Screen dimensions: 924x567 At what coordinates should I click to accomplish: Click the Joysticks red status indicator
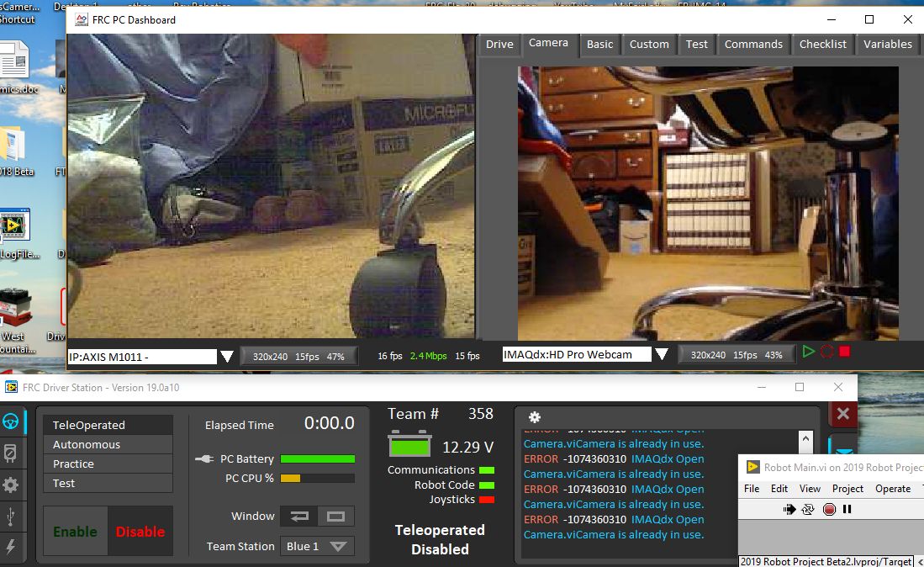(487, 500)
